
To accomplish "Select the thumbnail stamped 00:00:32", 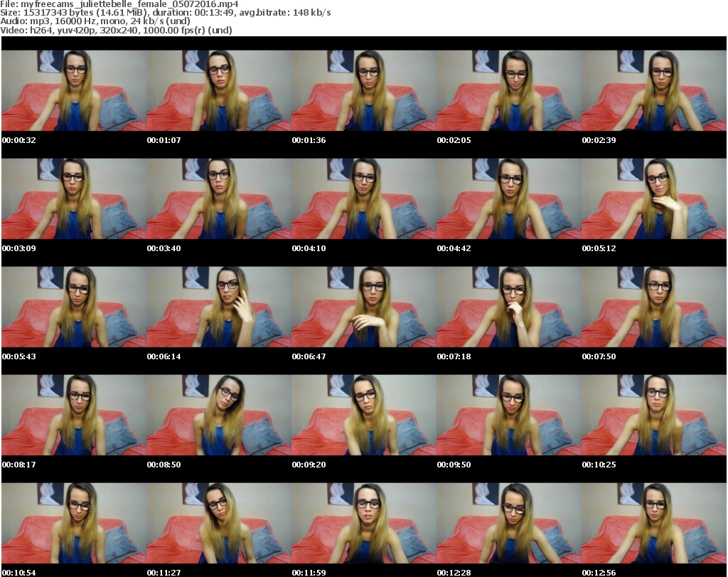I will tap(74, 90).
